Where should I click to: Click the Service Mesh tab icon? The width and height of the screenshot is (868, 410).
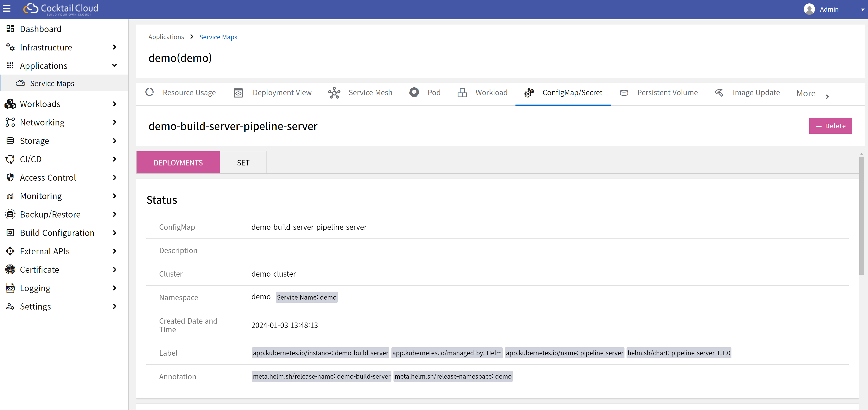click(334, 93)
